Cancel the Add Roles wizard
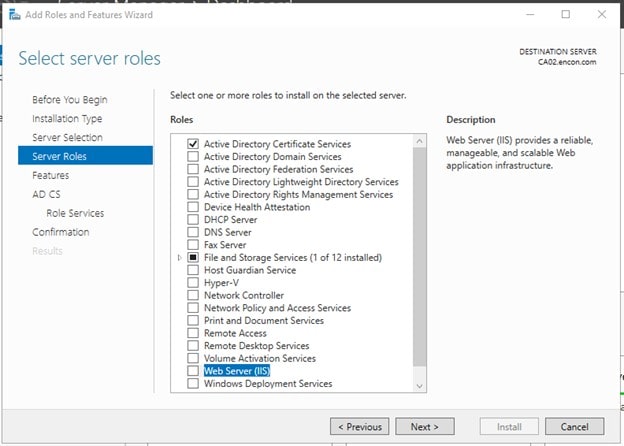Screen dimensions: 624x446 (x=574, y=427)
